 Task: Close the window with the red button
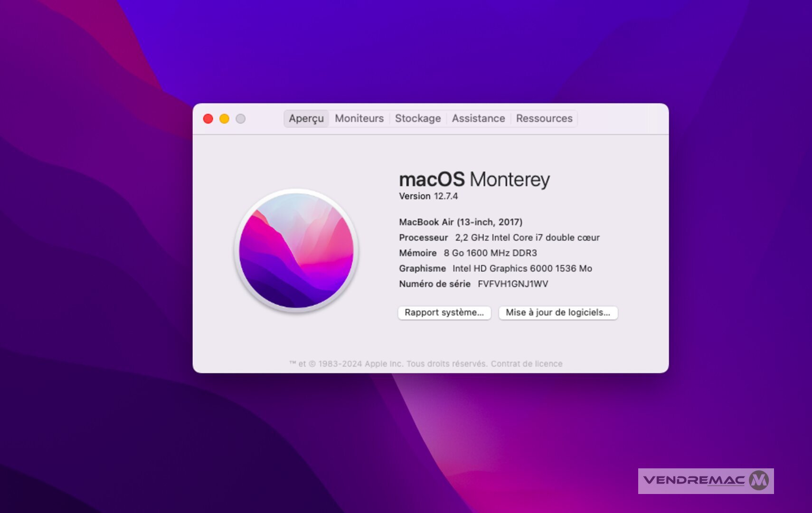point(208,119)
